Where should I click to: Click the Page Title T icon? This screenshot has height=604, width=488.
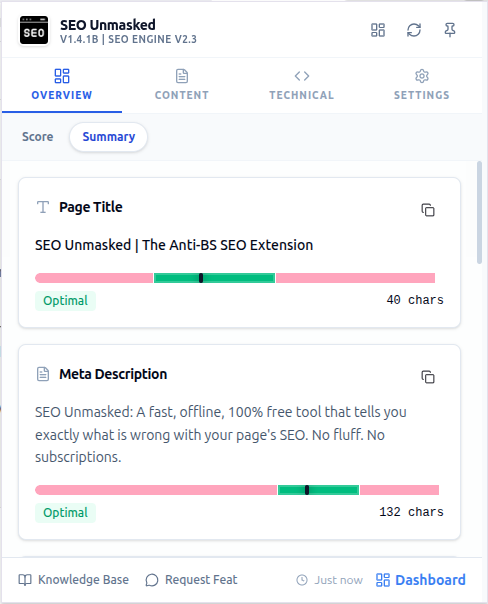tap(43, 207)
